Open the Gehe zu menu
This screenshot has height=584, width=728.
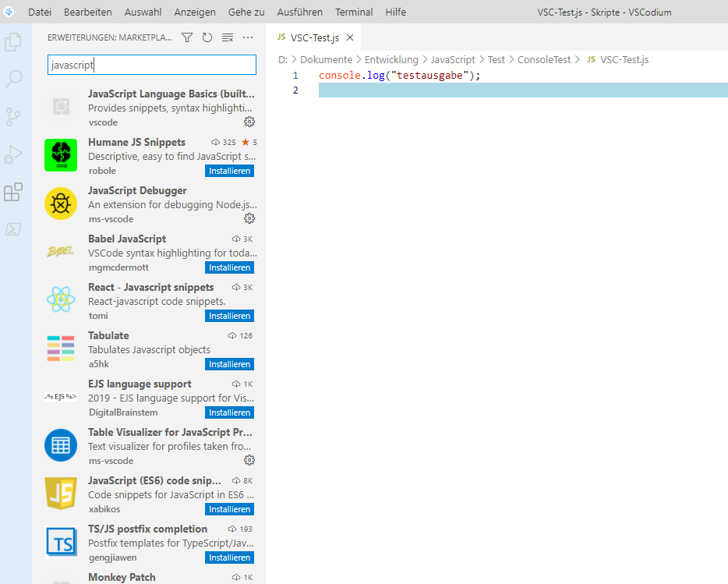[246, 12]
